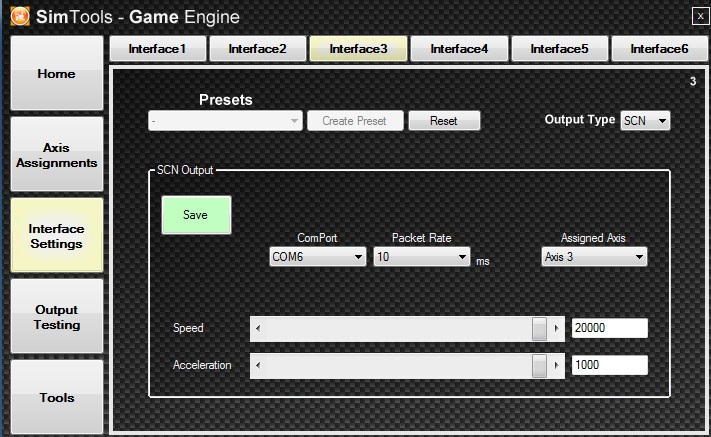This screenshot has height=437, width=711.
Task: Open the Assigned Axis dropdown
Action: (594, 257)
